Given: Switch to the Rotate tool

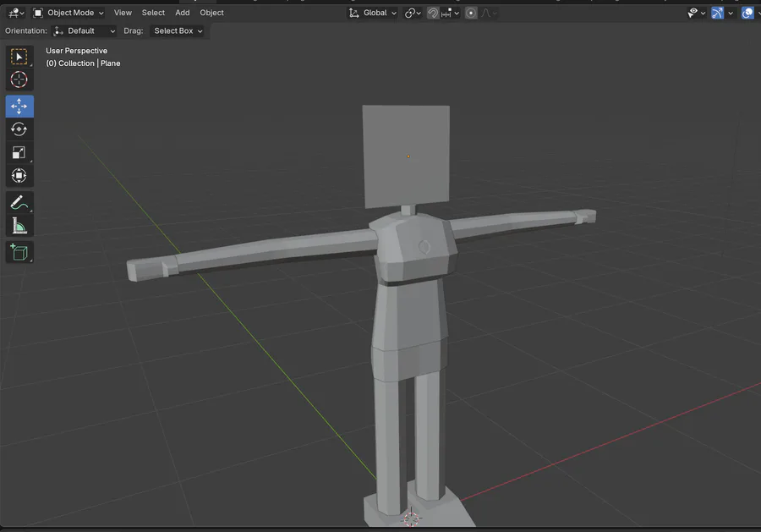Looking at the screenshot, I should click(x=19, y=129).
